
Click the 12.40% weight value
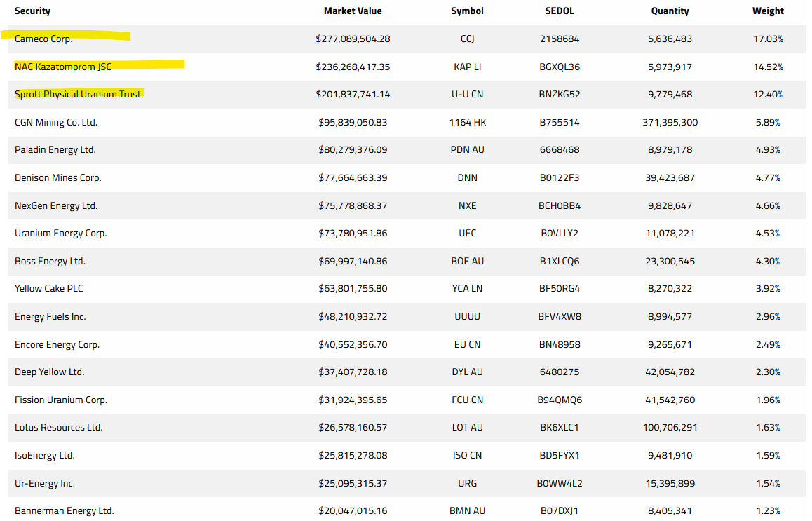(x=768, y=94)
